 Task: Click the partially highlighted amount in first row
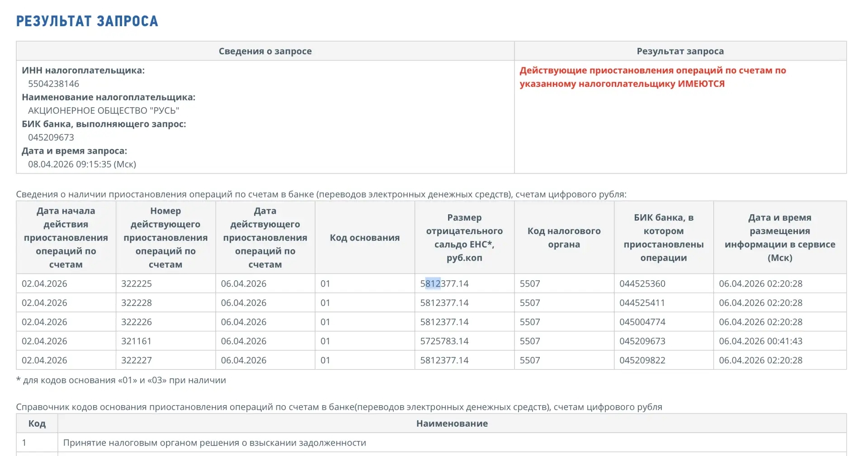pyautogui.click(x=444, y=284)
